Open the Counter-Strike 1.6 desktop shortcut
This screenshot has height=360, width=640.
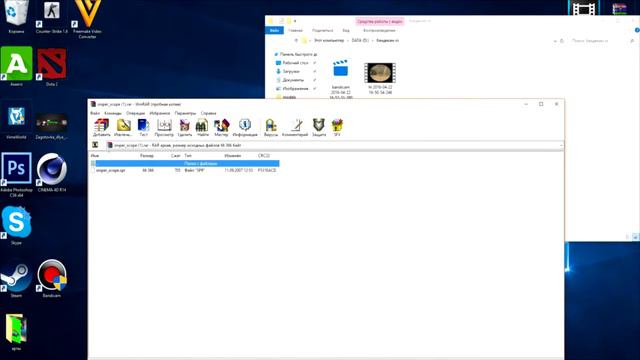pyautogui.click(x=51, y=17)
